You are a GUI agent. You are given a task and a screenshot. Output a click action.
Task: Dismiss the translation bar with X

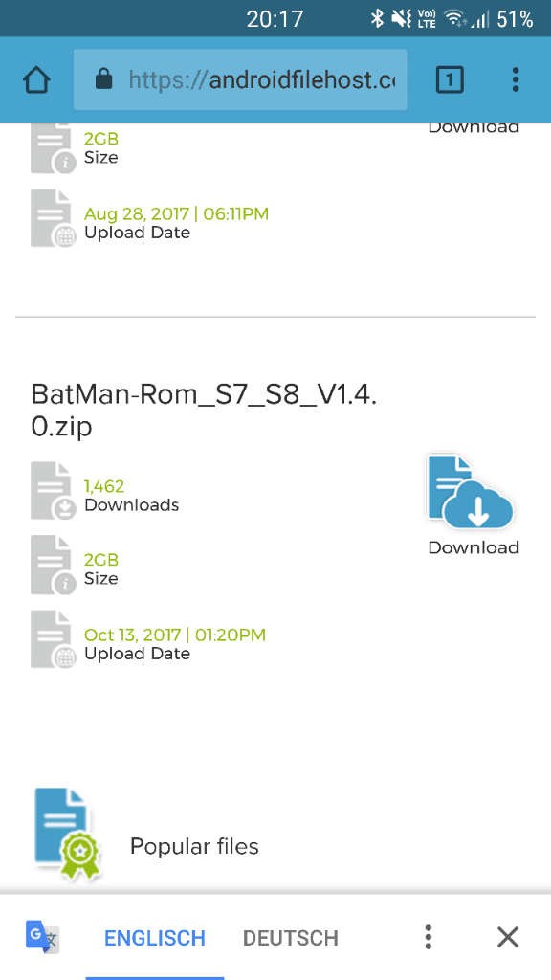[507, 937]
